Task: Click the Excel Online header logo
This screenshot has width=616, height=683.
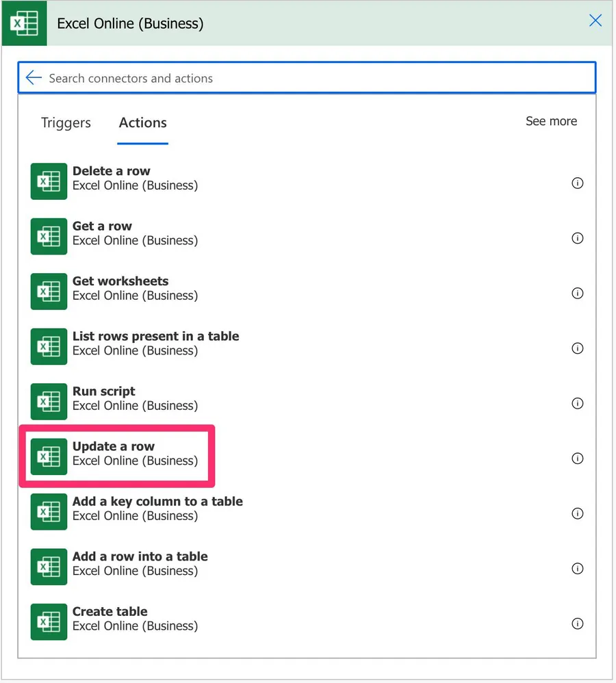Action: (x=24, y=23)
